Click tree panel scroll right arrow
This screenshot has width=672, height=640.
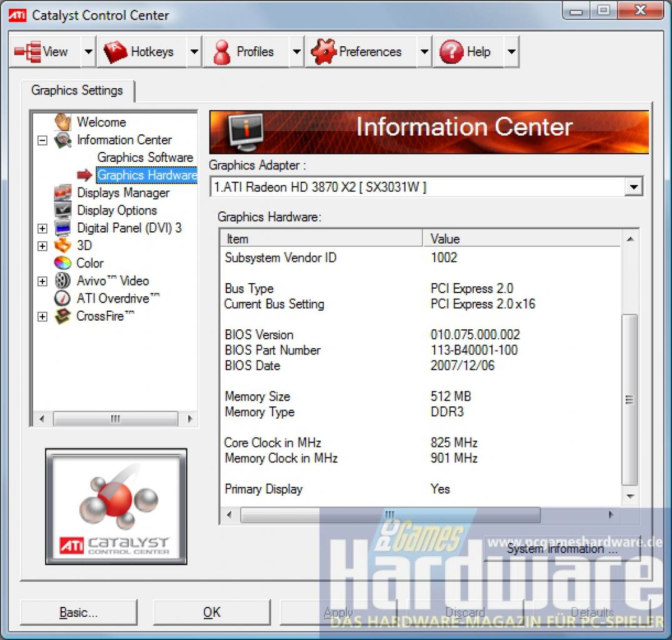click(x=190, y=419)
